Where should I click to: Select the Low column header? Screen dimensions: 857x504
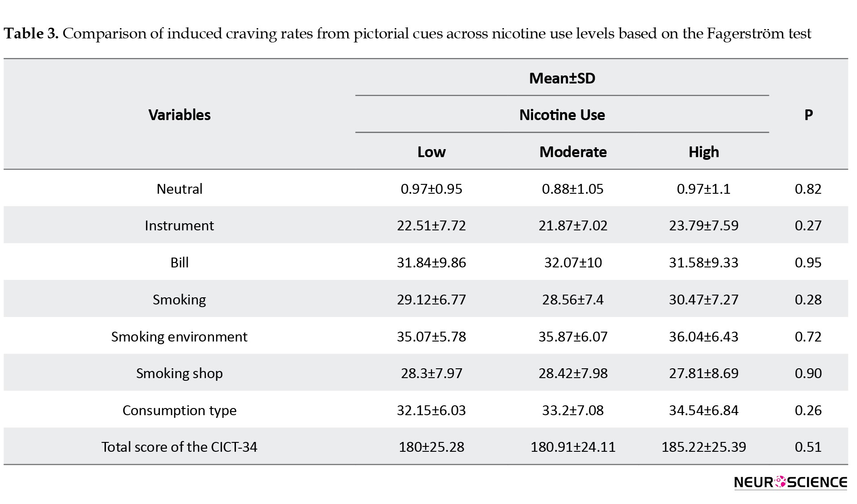432,152
